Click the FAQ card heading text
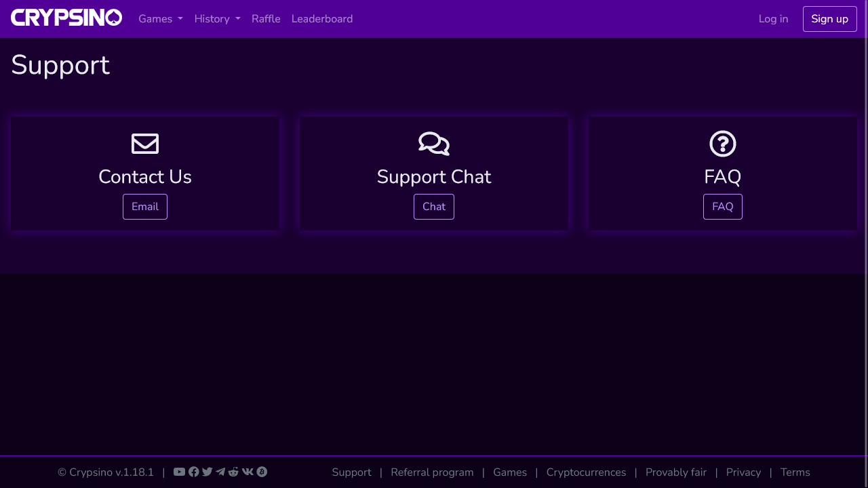 pos(723,177)
